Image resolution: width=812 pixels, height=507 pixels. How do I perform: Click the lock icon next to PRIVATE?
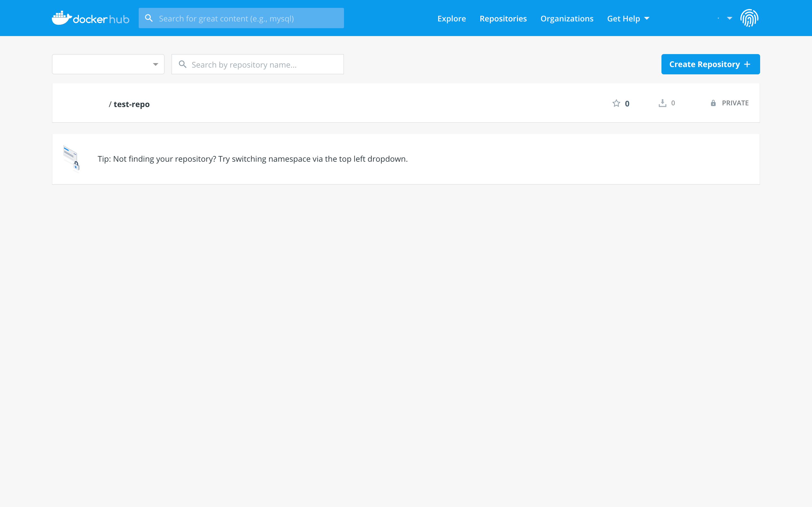tap(714, 103)
